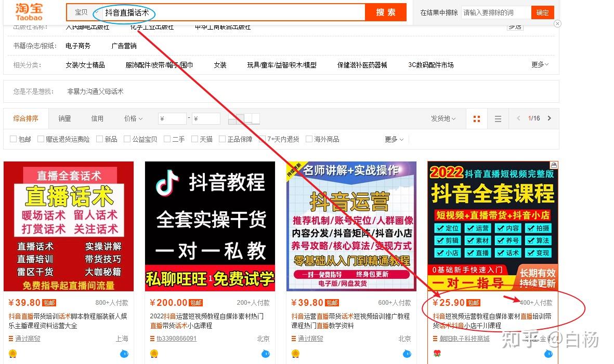Open ¥39.80 抖音直播带货培训话术 title link

point(68,321)
